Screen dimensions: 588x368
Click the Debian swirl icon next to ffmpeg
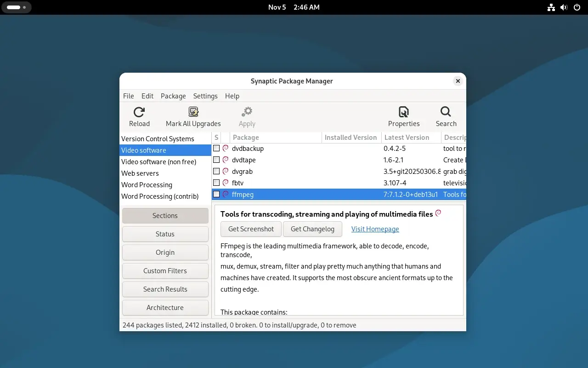(x=225, y=194)
